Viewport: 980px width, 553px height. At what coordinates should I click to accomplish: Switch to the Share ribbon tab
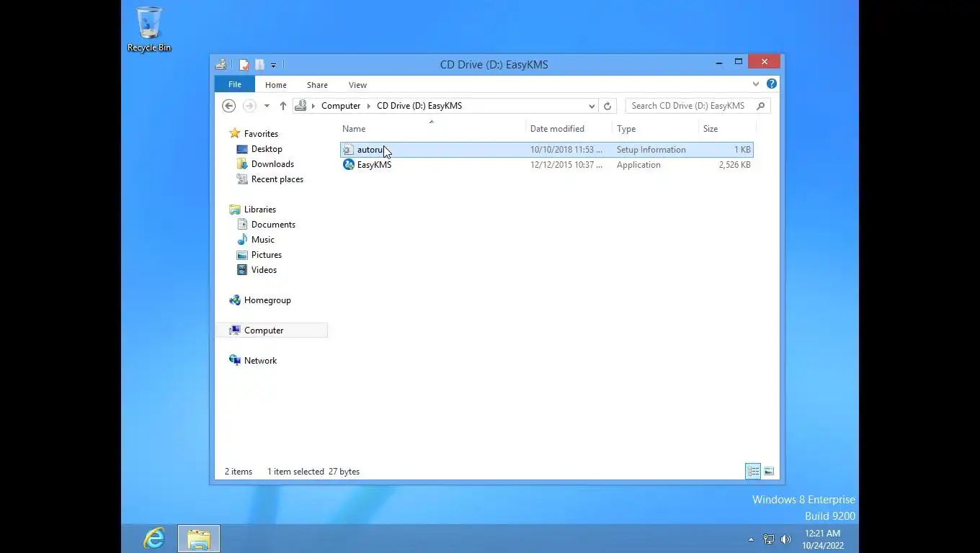click(x=317, y=85)
